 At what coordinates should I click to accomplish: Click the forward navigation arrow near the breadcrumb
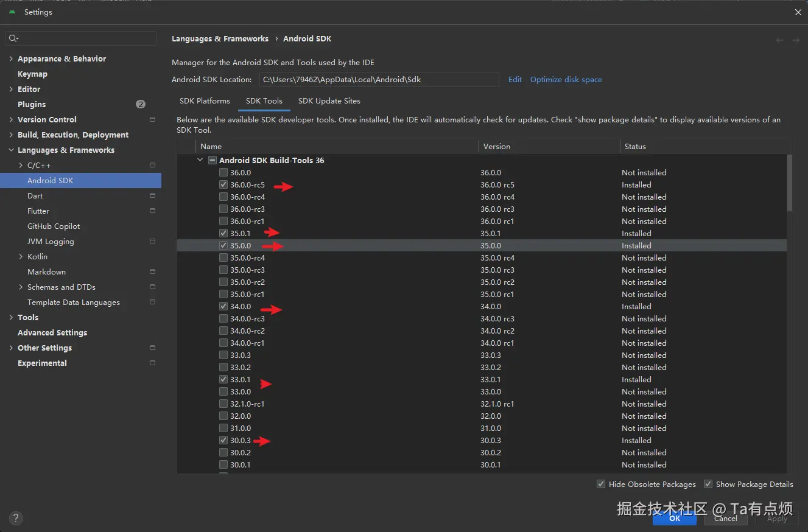pyautogui.click(x=795, y=39)
